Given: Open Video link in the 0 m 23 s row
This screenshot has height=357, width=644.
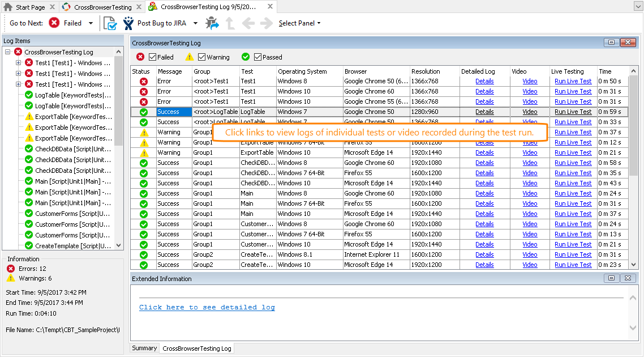Looking at the screenshot, I should click(530, 265).
